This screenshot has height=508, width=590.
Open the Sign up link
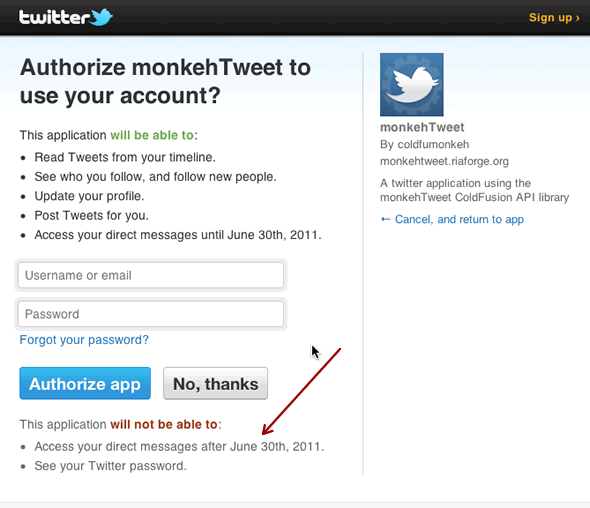(554, 18)
